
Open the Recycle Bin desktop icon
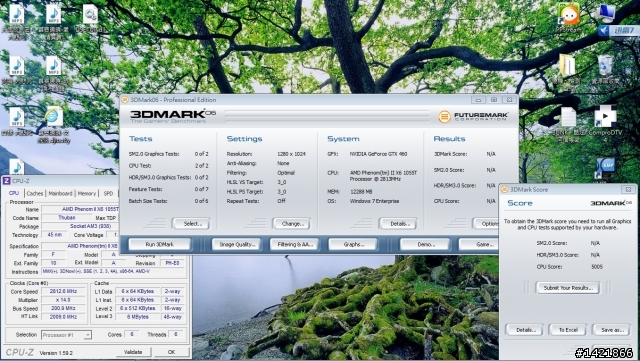click(x=605, y=66)
